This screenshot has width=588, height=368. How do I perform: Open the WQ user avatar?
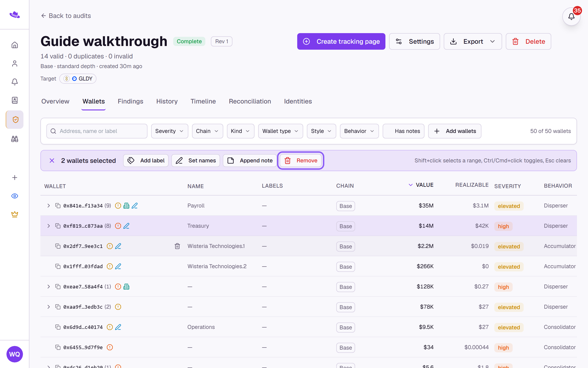pyautogui.click(x=14, y=354)
